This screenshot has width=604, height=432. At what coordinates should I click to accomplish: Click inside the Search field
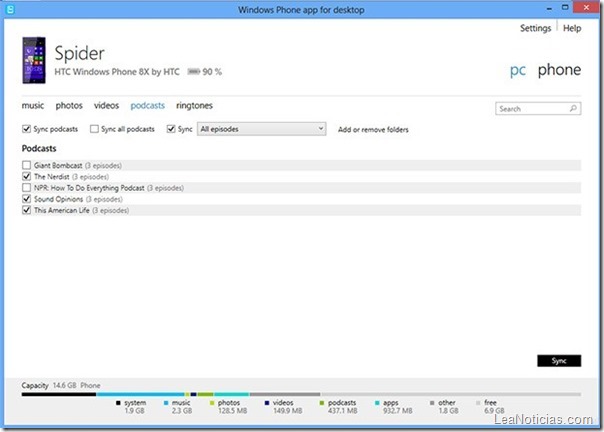point(530,108)
